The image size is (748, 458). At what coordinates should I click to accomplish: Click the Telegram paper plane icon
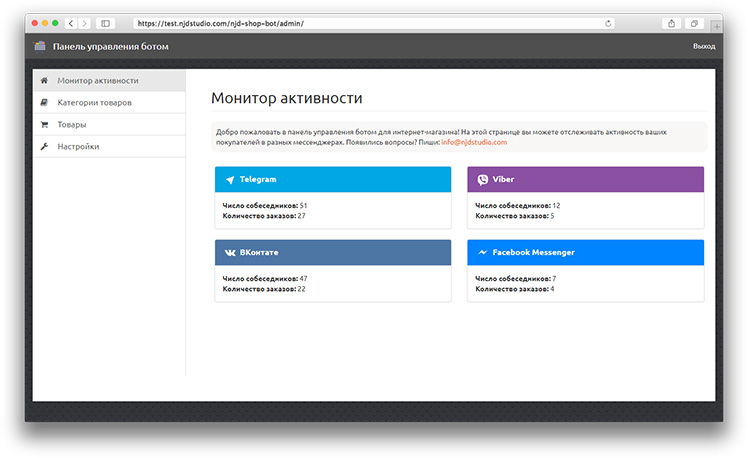pos(230,179)
